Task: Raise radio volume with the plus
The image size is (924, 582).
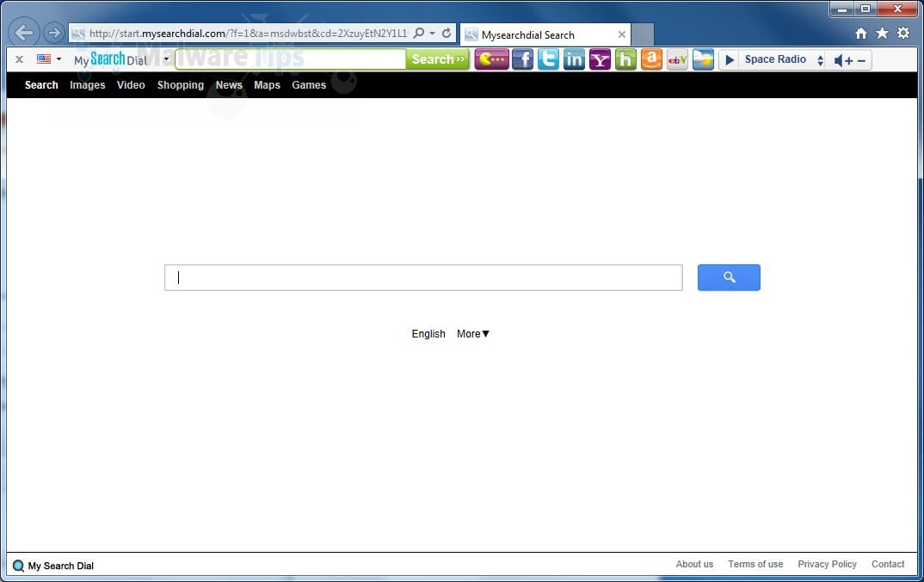Action: 849,60
